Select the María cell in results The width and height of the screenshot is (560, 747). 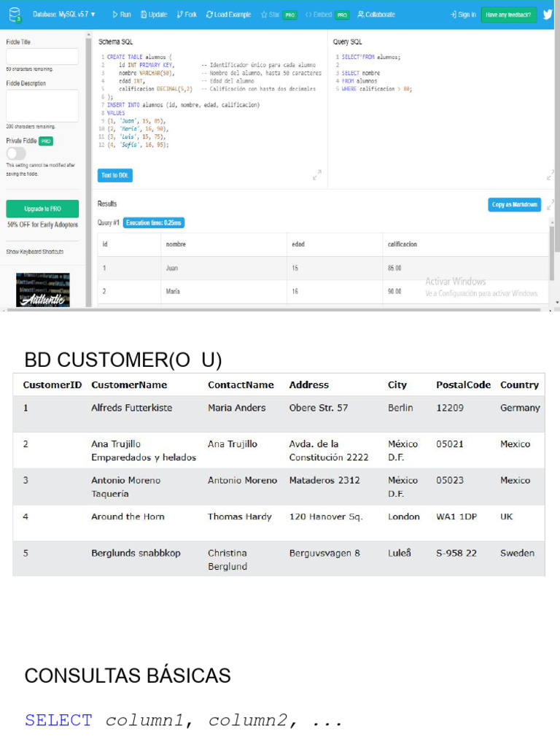tap(224, 291)
